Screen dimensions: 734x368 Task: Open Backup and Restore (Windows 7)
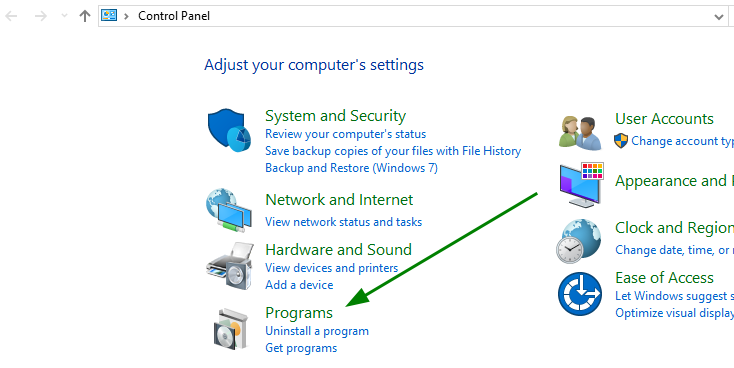point(352,168)
